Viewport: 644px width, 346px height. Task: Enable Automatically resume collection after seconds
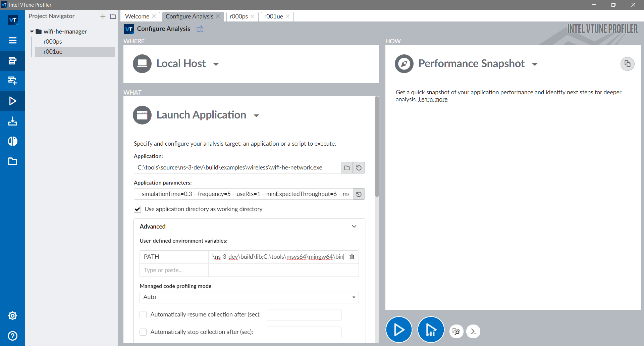coord(143,314)
